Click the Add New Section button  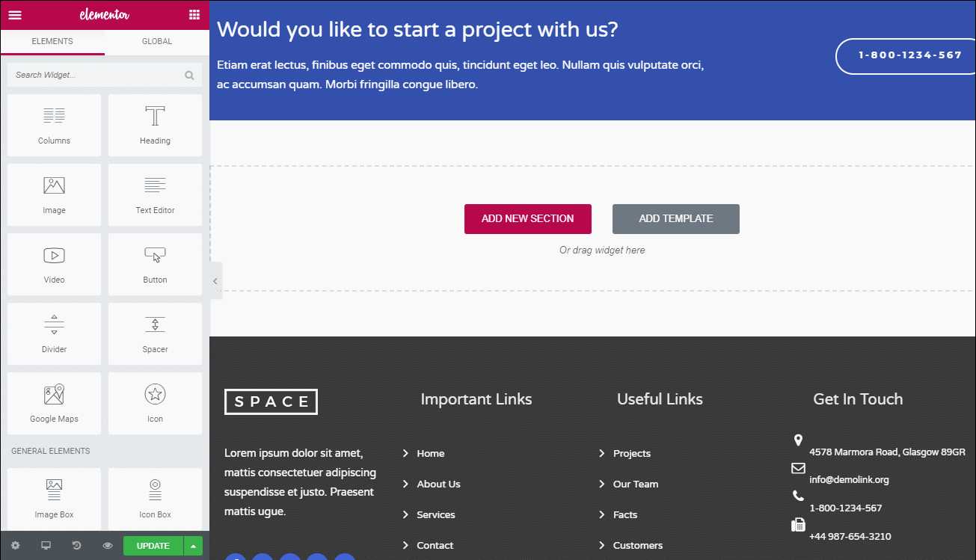[x=528, y=219]
